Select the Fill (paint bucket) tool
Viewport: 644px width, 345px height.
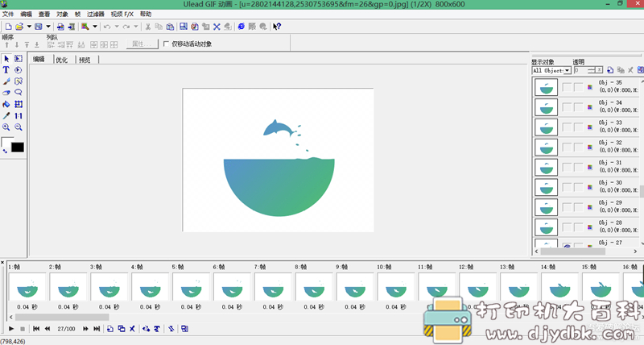pos(6,104)
